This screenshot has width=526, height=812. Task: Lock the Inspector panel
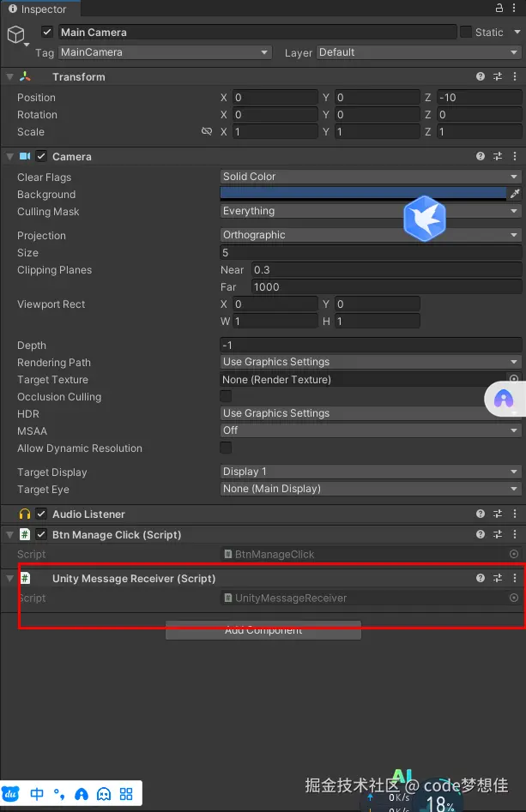coord(499,8)
